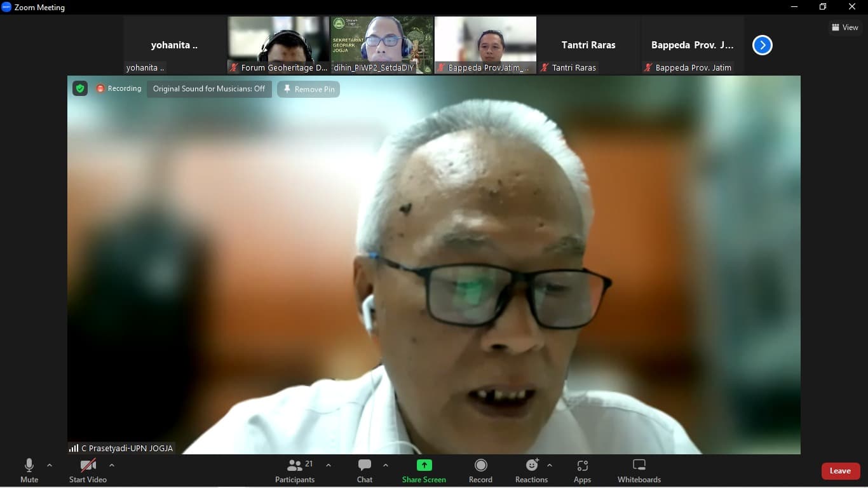Minimize the Zoom Meeting window
Image resolution: width=868 pixels, height=488 pixels.
(794, 7)
